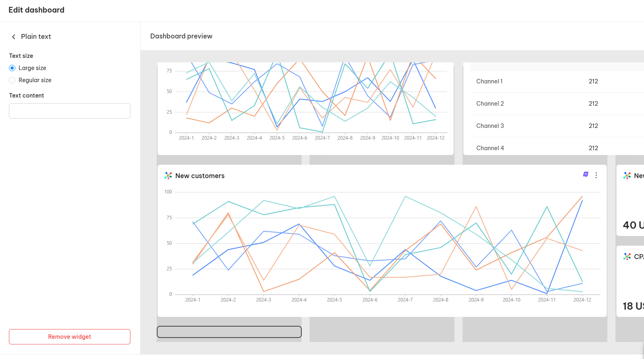The width and height of the screenshot is (644, 359).
Task: Click the Channel 3 table row
Action: 557,126
